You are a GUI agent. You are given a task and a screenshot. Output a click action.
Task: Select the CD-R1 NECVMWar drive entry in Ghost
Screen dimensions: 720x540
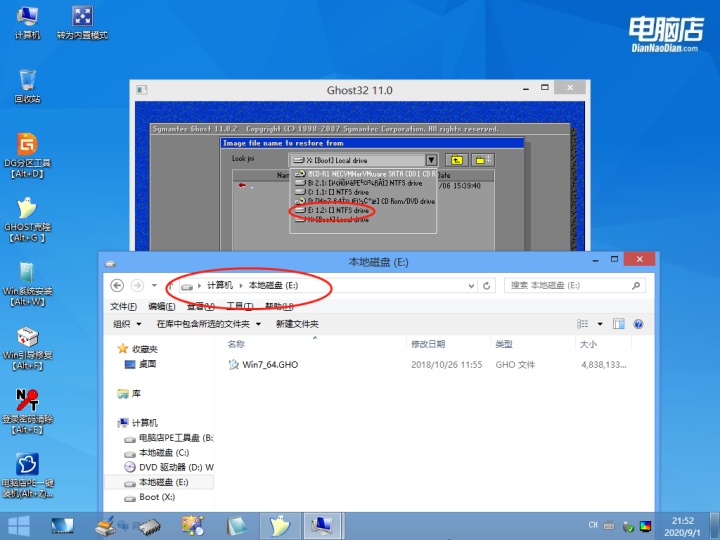click(365, 174)
